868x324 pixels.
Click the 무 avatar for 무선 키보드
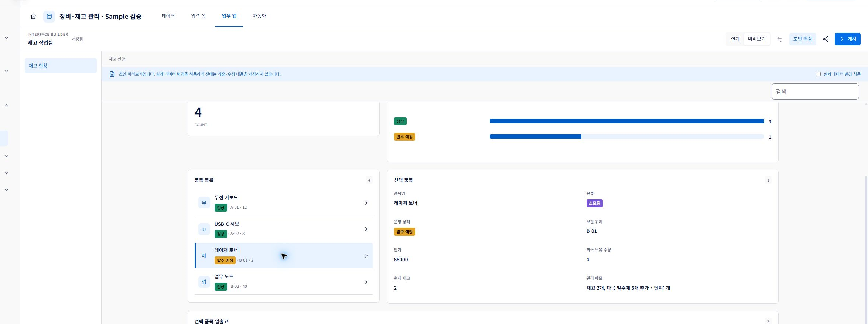pos(204,203)
